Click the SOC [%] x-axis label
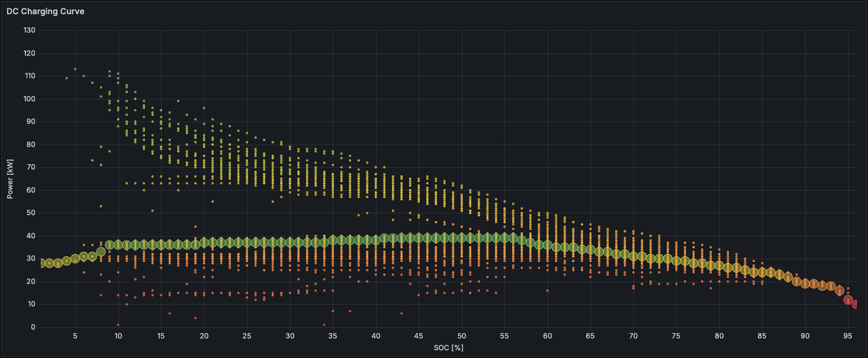This screenshot has height=358, width=868. [x=449, y=347]
